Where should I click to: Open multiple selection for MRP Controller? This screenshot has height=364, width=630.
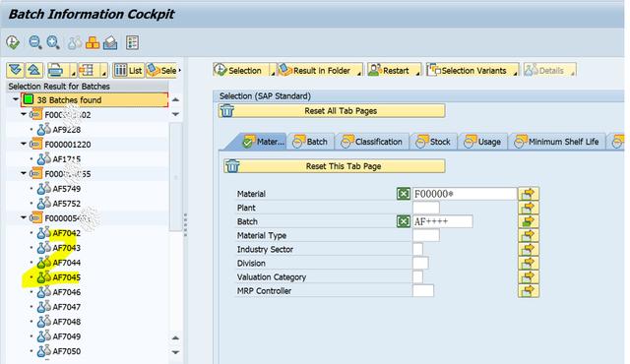click(529, 290)
